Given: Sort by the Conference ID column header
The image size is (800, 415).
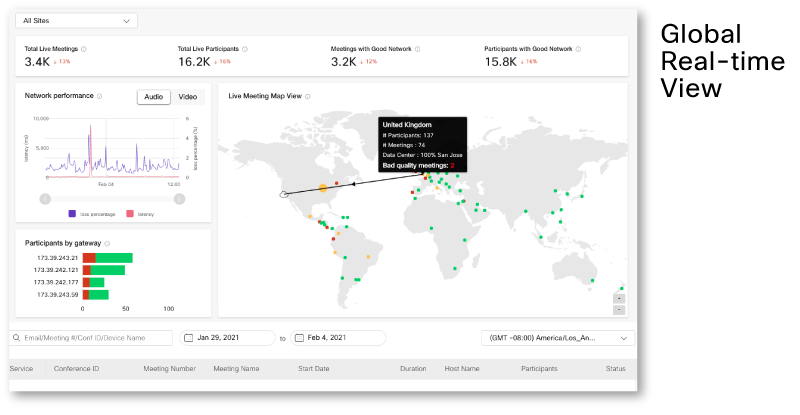Looking at the screenshot, I should coord(77,369).
